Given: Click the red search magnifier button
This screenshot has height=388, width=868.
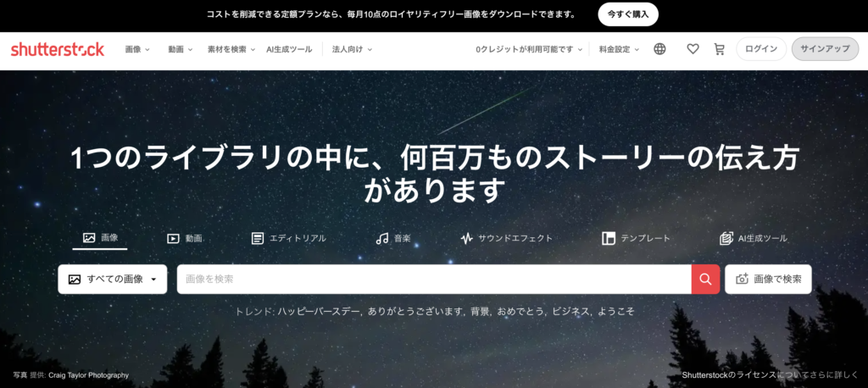Looking at the screenshot, I should (705, 279).
